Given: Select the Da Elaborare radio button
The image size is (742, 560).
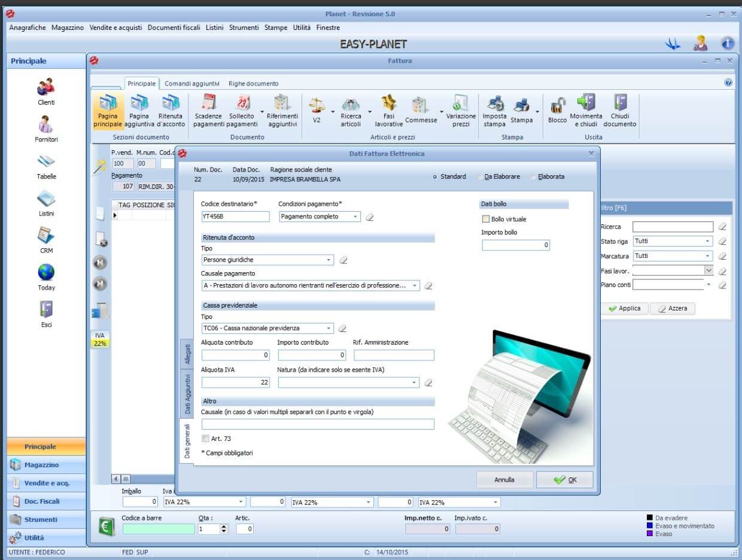Looking at the screenshot, I should 481,177.
